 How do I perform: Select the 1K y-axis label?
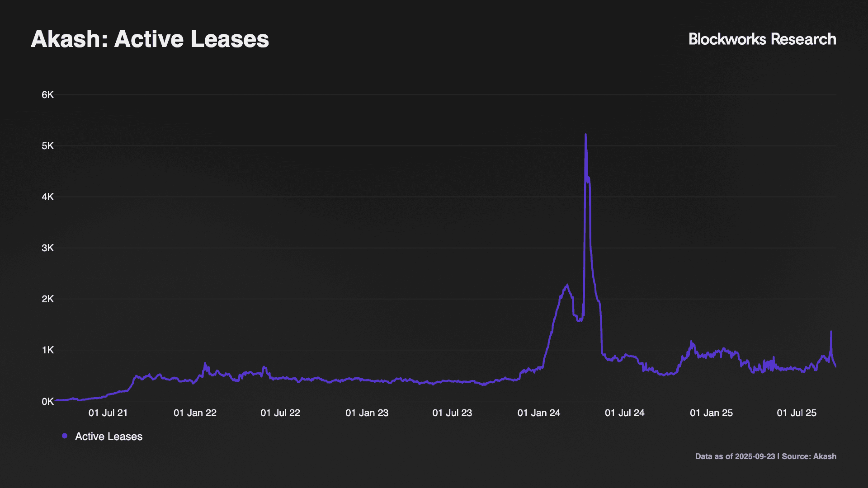click(x=48, y=350)
